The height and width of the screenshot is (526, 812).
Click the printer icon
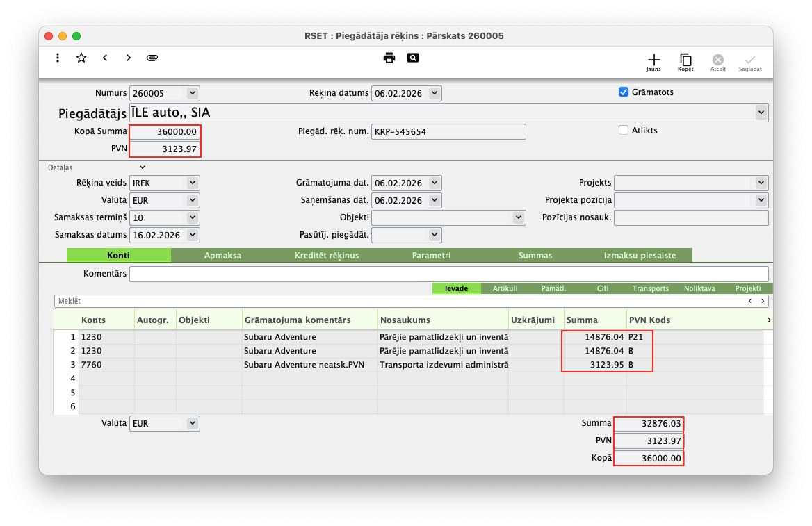pos(389,58)
